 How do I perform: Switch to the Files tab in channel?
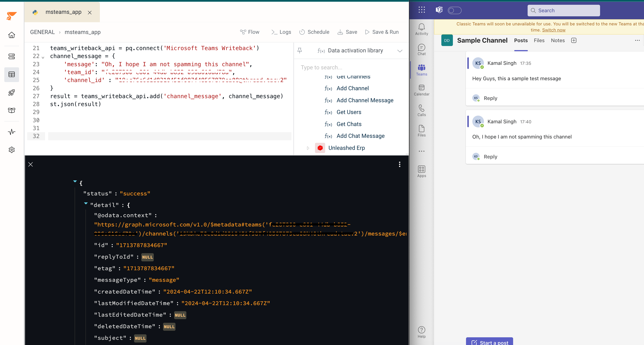click(x=539, y=41)
